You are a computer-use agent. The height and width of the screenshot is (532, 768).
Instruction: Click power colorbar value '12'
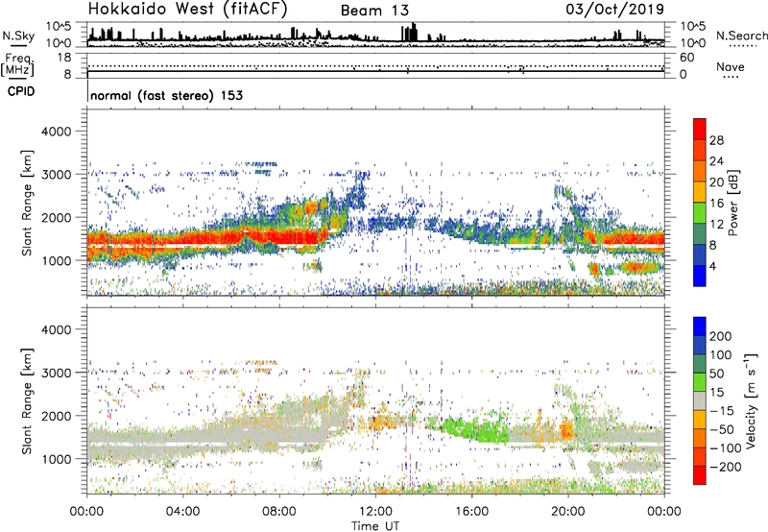click(716, 224)
